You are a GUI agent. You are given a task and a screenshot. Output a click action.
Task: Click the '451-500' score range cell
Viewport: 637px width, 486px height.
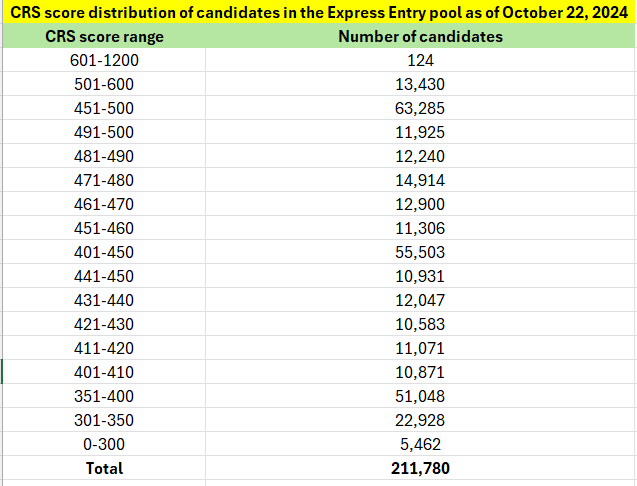(x=104, y=108)
